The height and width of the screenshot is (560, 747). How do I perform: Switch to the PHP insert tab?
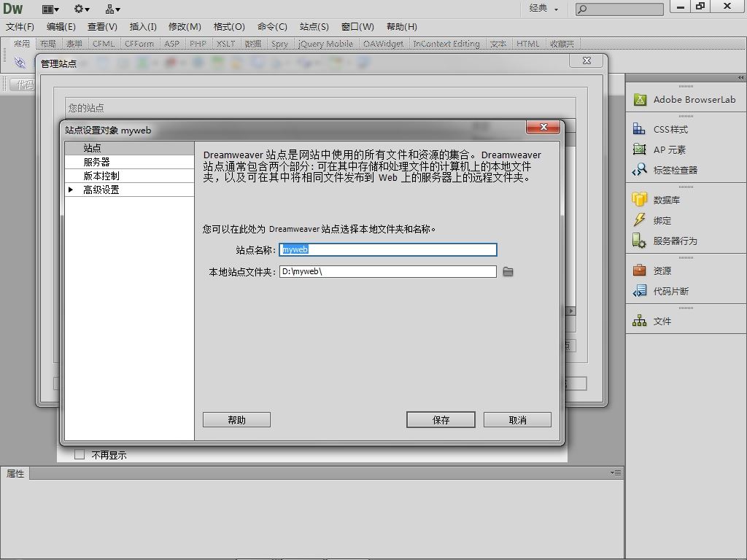(198, 44)
